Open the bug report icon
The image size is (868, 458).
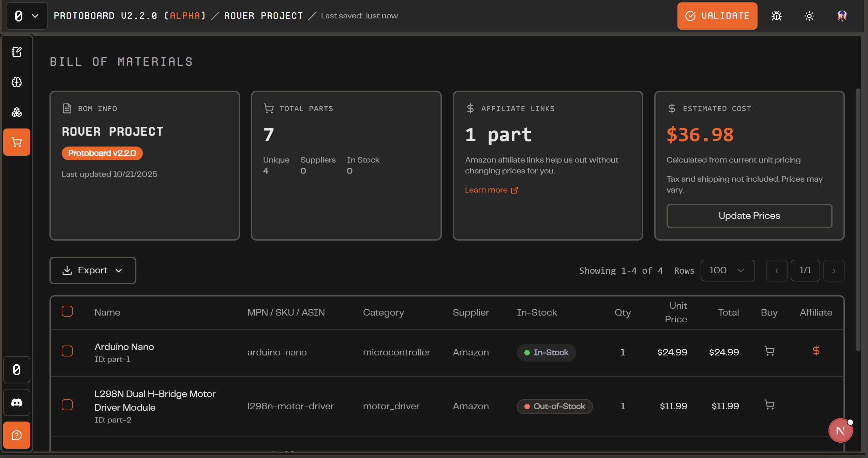777,16
